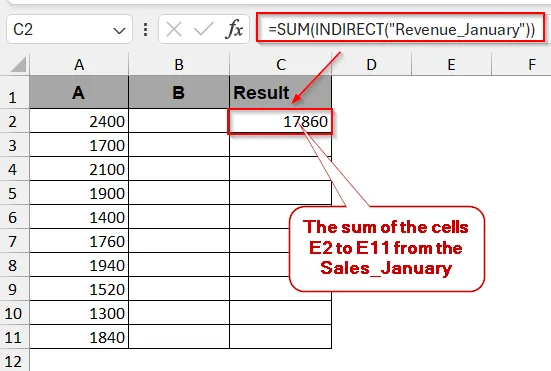Click empty cell C11

pyautogui.click(x=280, y=337)
